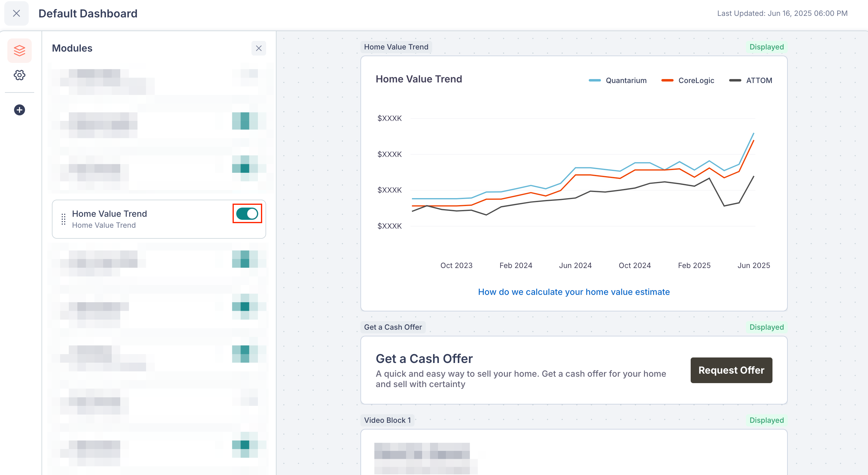The image size is (868, 475).
Task: Close the Default Dashboard editor with X
Action: click(16, 13)
